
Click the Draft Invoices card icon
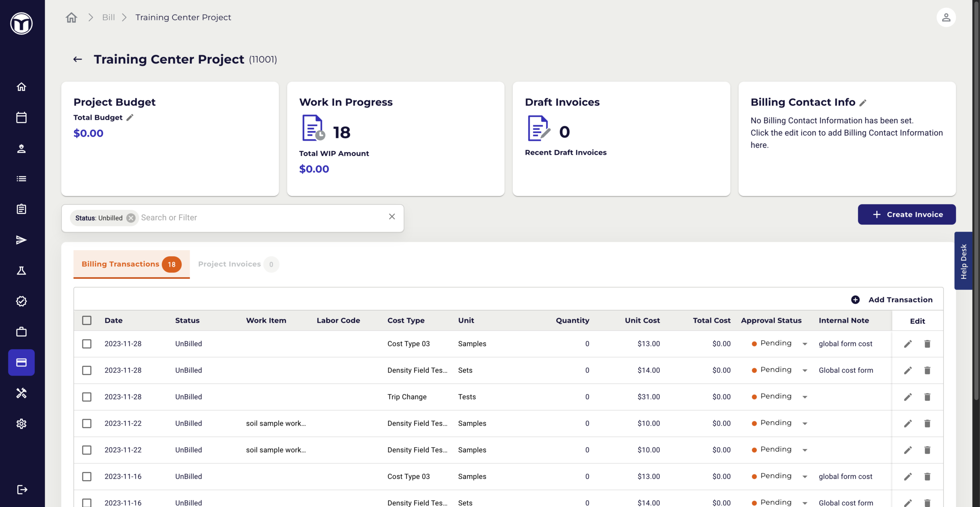538,128
